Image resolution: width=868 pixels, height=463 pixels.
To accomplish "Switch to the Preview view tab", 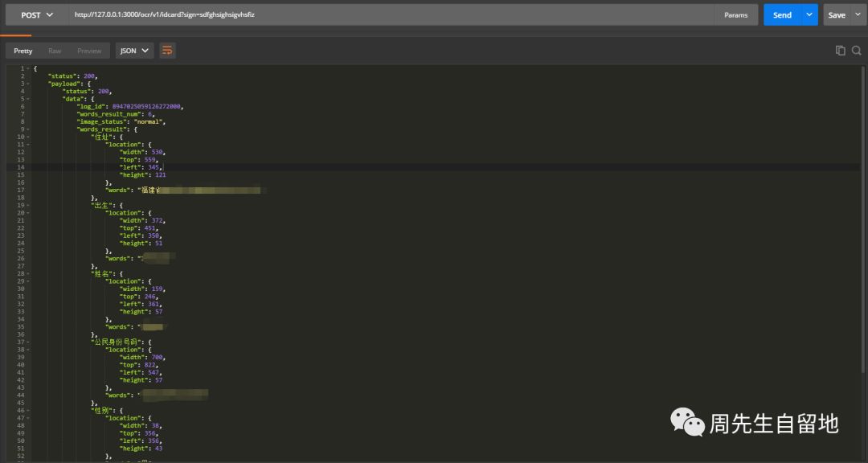I will point(89,51).
